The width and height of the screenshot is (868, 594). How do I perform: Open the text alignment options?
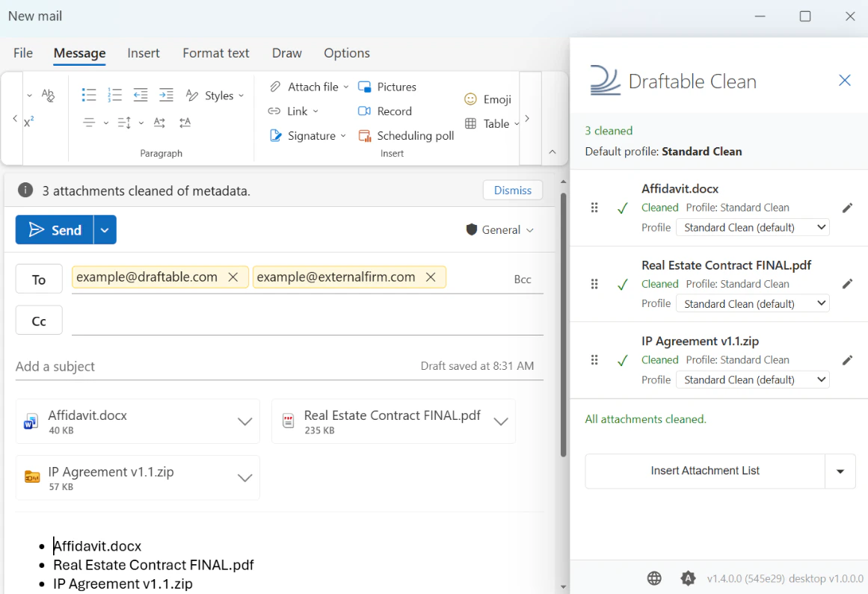95,123
